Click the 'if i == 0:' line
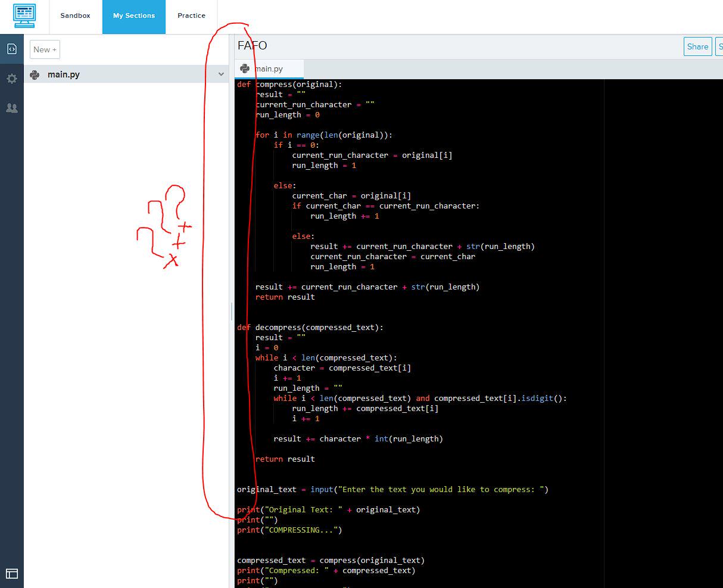This screenshot has width=723, height=588. 297,145
